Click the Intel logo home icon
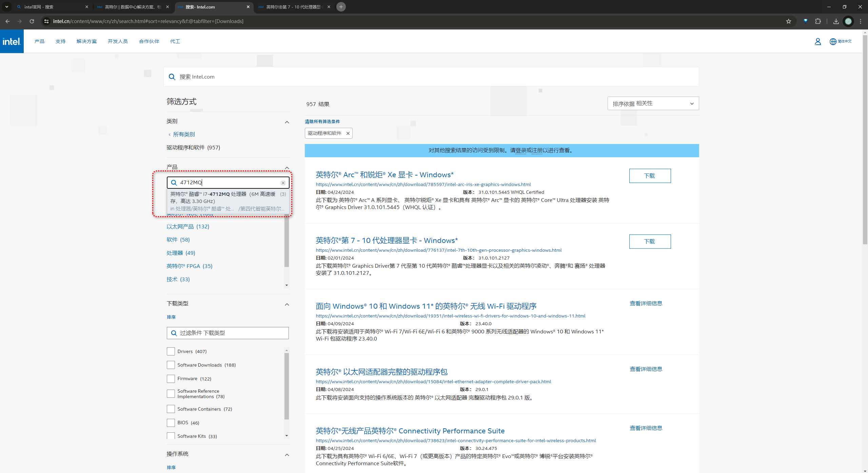 [12, 41]
